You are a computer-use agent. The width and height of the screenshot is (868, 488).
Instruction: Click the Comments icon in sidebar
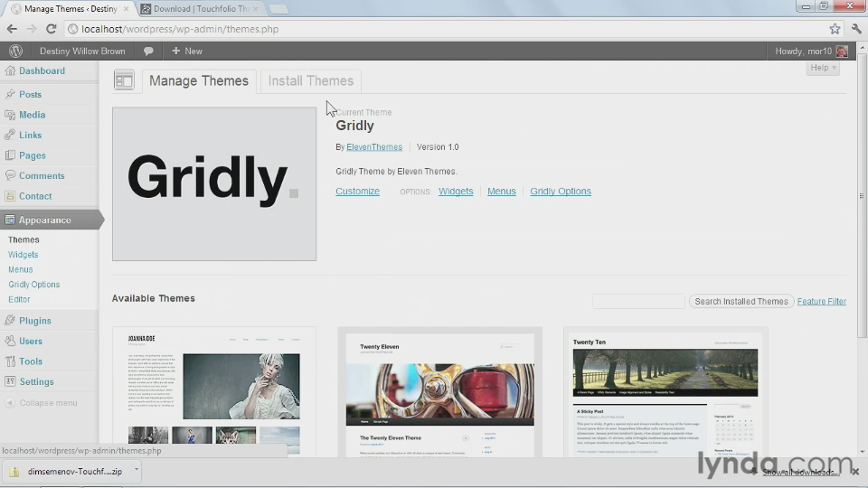pos(10,175)
